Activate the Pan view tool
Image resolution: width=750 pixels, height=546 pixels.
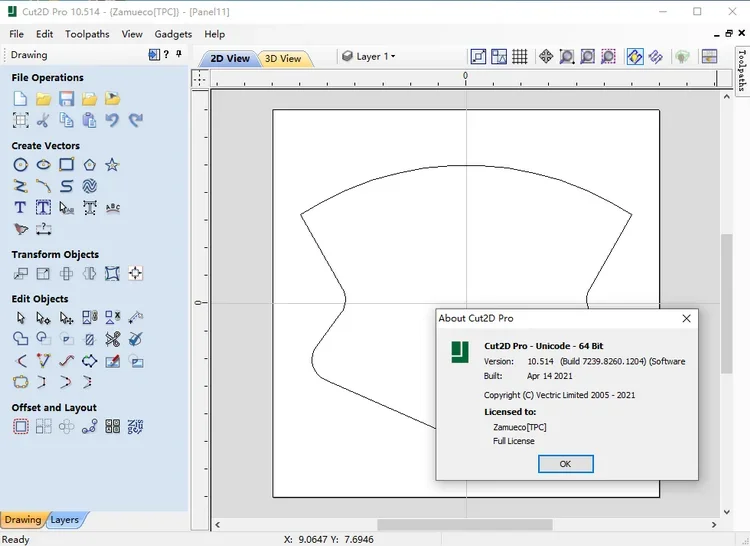pyautogui.click(x=546, y=56)
